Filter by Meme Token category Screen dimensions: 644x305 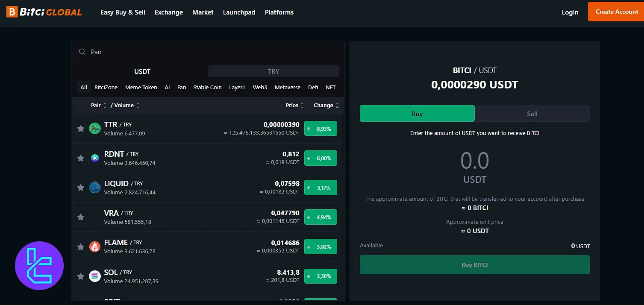141,87
